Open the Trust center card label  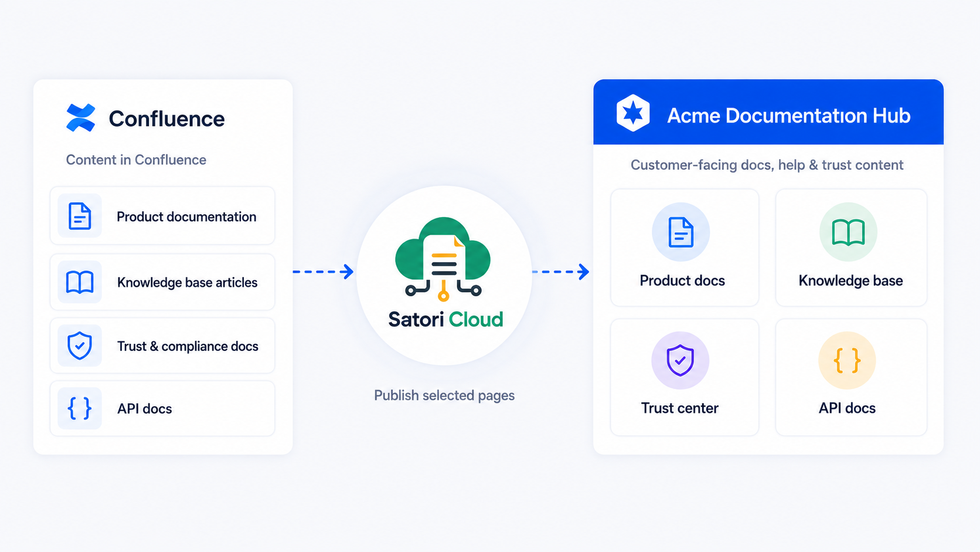679,408
